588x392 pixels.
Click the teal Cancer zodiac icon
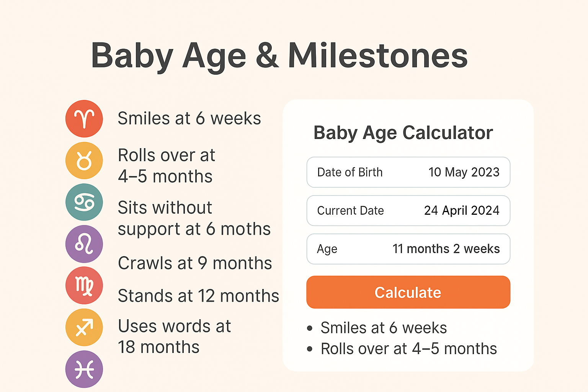84,202
